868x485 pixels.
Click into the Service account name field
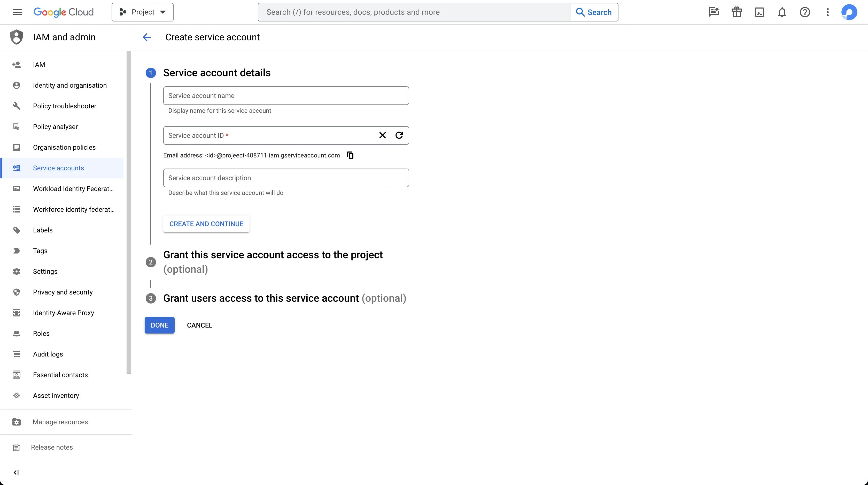pyautogui.click(x=286, y=96)
